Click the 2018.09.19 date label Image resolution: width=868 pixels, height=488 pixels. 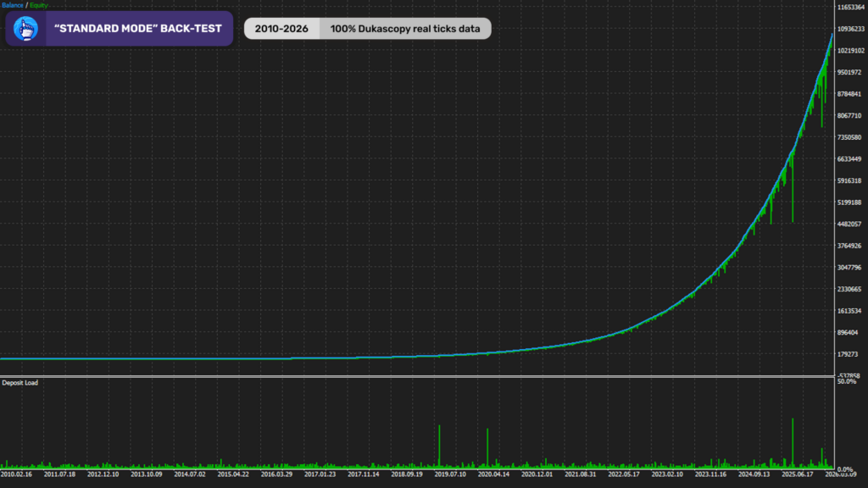(x=407, y=474)
